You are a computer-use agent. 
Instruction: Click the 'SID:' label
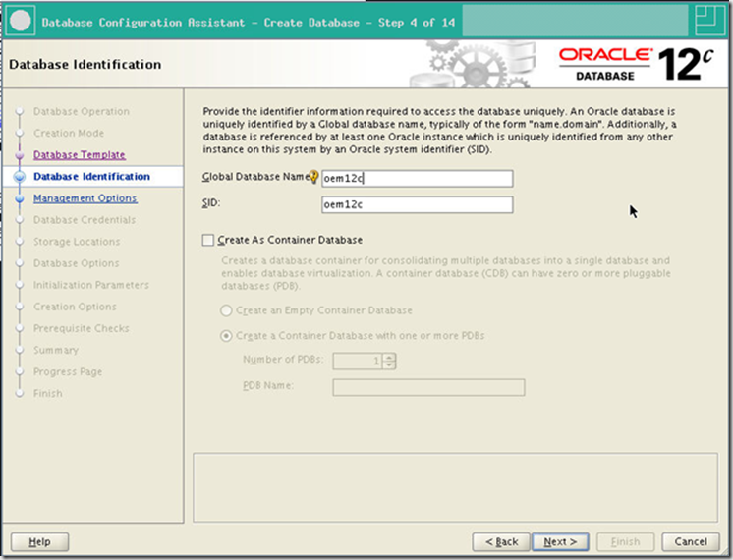(x=211, y=202)
